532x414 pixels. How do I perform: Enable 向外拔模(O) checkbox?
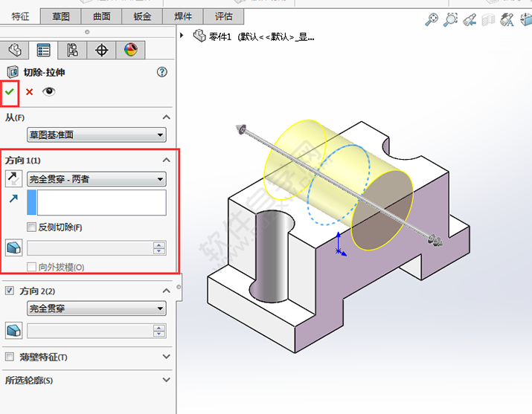point(31,267)
